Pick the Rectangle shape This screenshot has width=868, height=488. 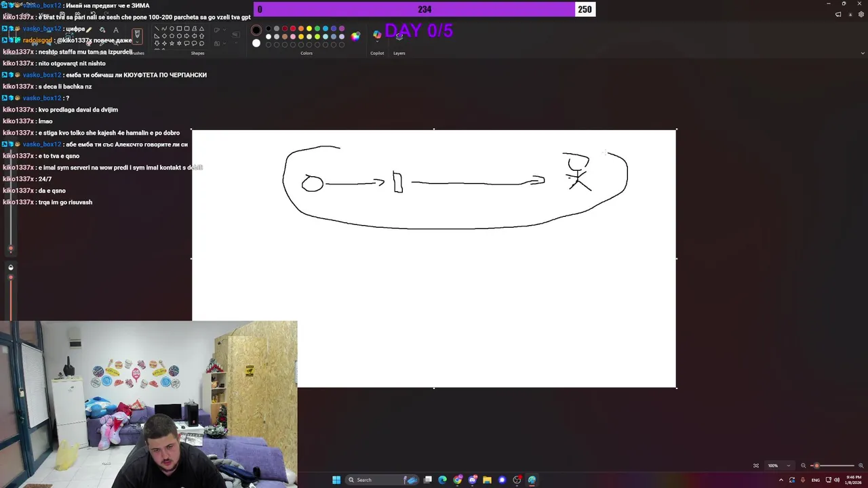179,28
